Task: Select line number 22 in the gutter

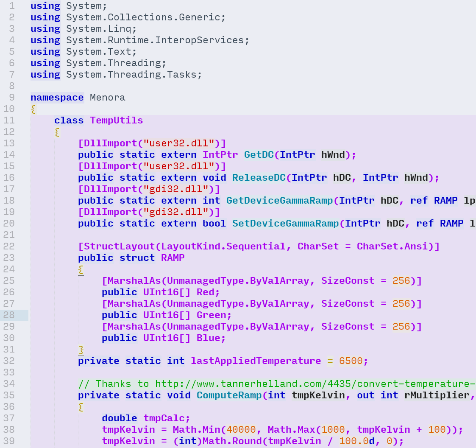Action: (9, 246)
